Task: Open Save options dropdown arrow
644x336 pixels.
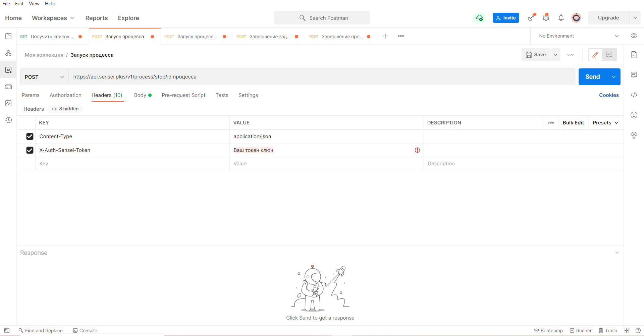Action: (555, 55)
